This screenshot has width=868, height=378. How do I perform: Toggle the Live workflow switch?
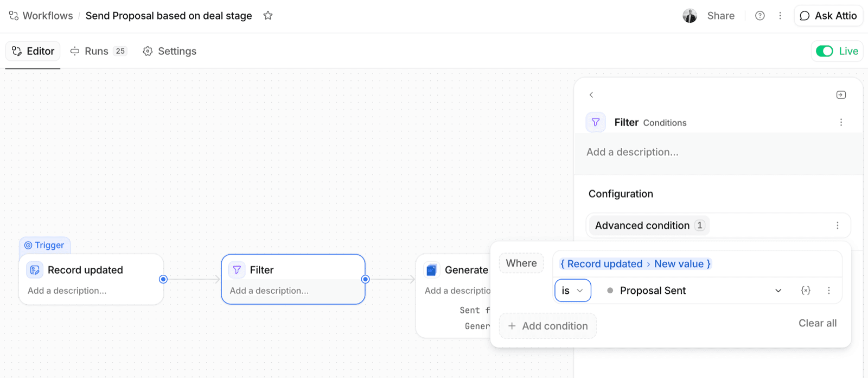[824, 51]
